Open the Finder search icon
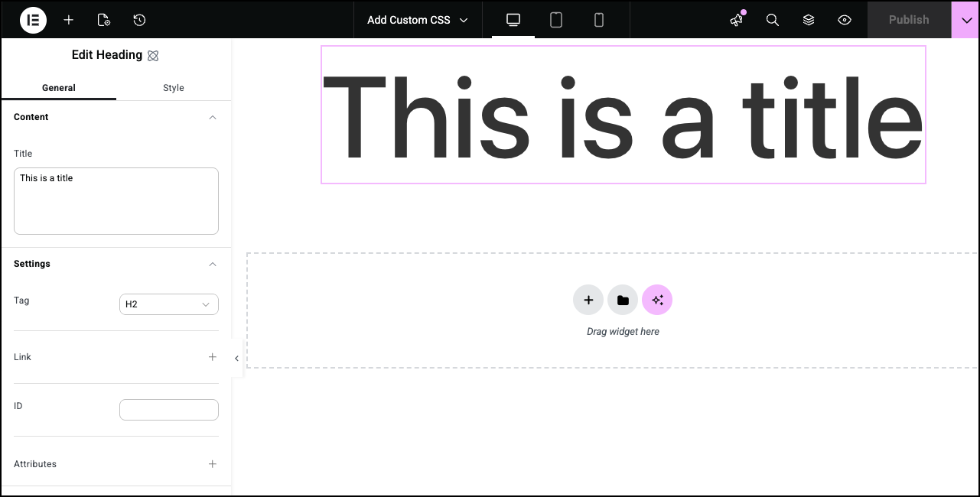 (x=773, y=20)
